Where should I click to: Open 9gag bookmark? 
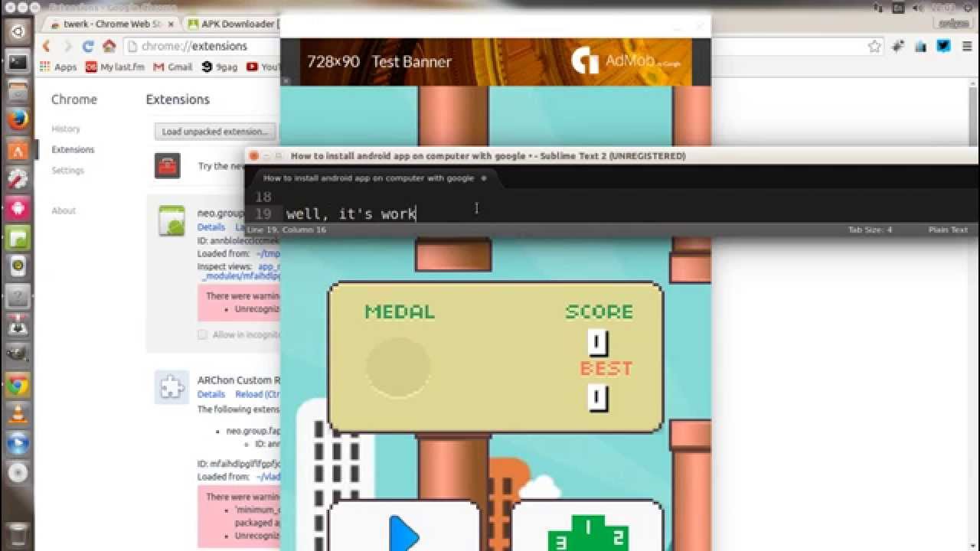pos(220,67)
